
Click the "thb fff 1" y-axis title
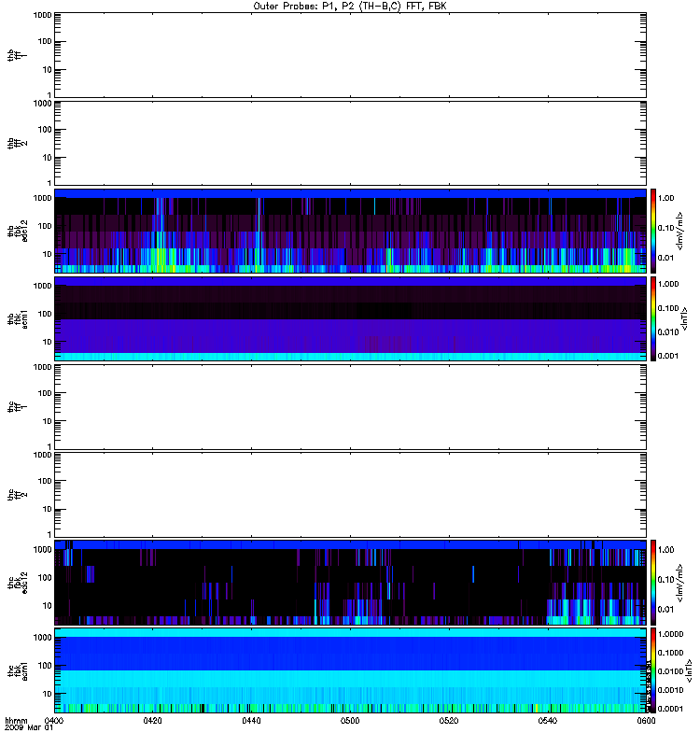pyautogui.click(x=17, y=55)
